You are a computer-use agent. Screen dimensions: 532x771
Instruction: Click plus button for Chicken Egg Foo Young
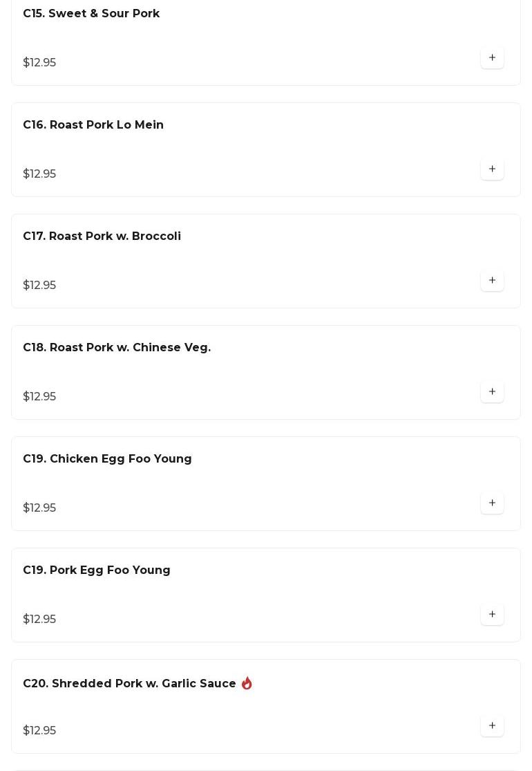click(492, 503)
